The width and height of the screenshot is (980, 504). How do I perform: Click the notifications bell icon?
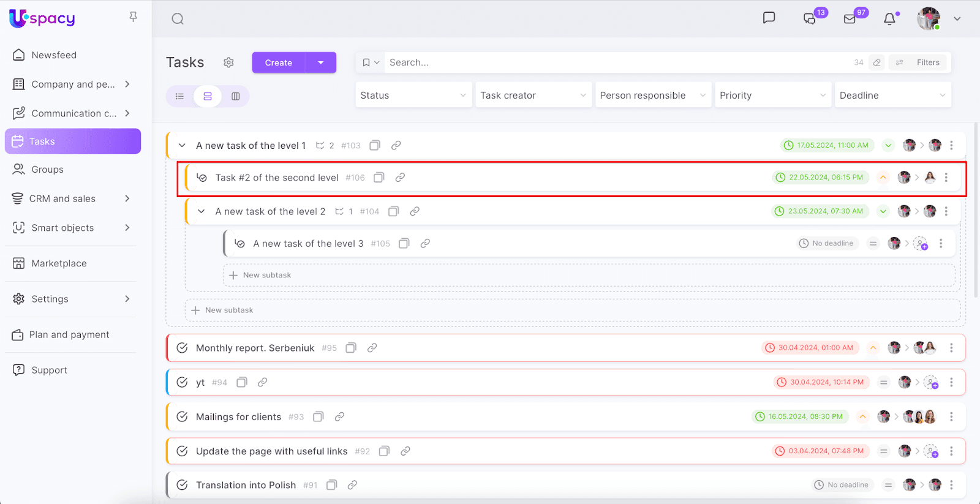click(x=889, y=19)
